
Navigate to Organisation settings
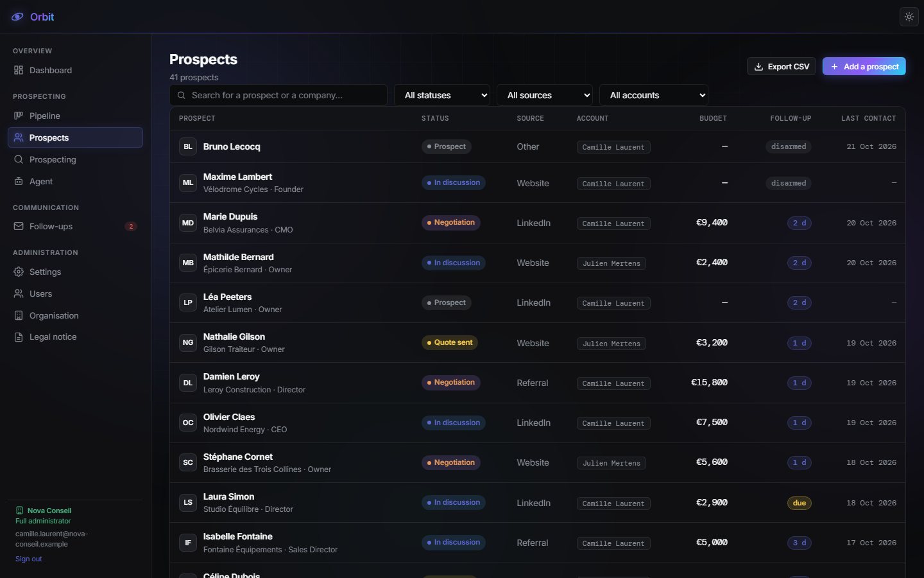(75, 315)
